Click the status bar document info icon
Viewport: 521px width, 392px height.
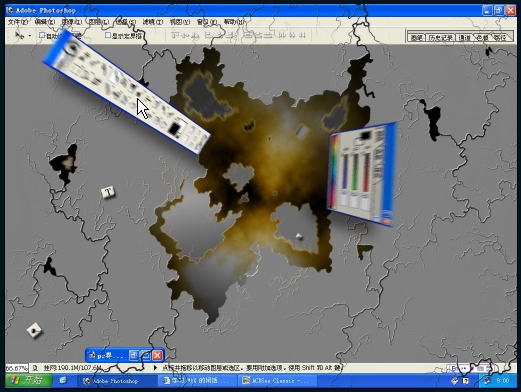(x=36, y=368)
